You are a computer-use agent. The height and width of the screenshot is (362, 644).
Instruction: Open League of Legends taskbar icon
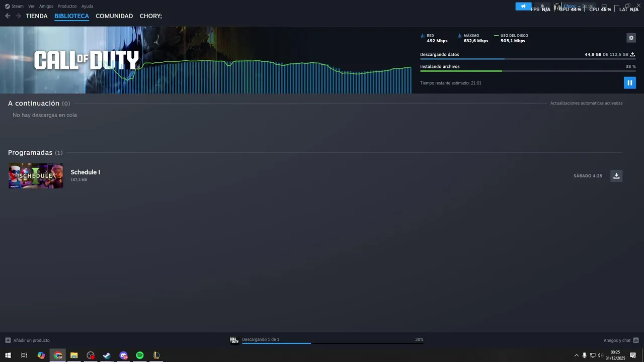[x=156, y=355]
